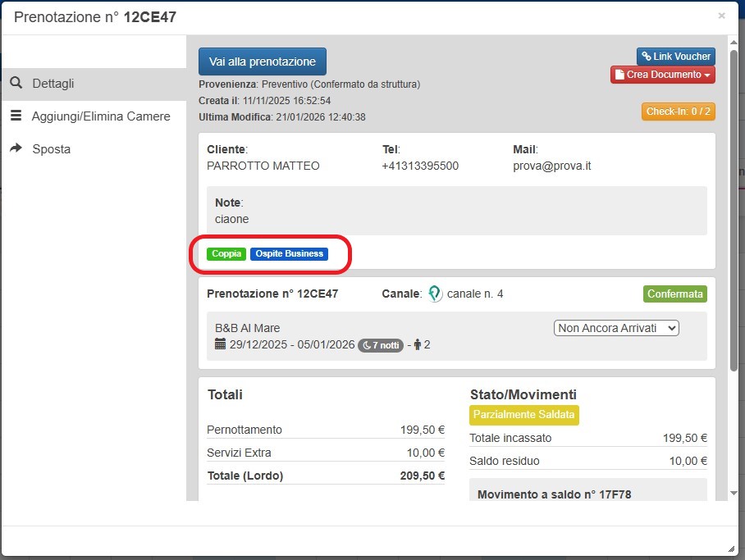Click the yellow Parzialmente Saldata label
The image size is (745, 560).
point(524,415)
